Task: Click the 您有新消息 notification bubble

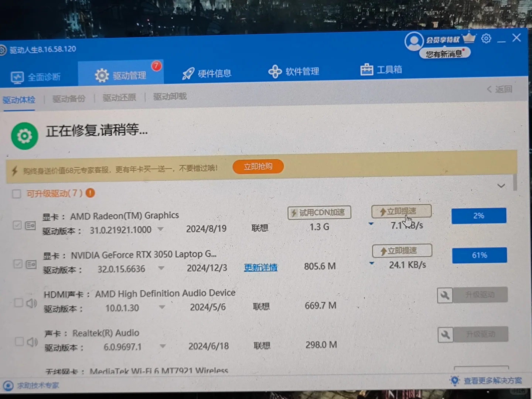Action: (445, 52)
